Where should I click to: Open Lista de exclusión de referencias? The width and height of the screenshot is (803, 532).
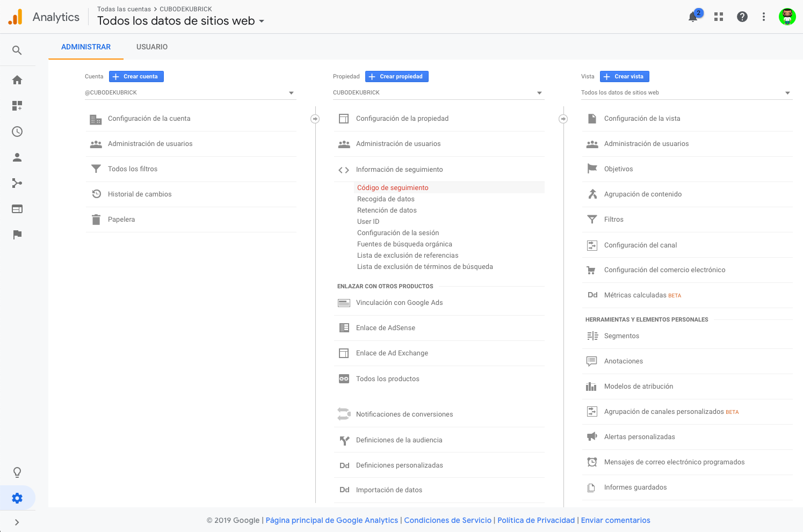(x=408, y=256)
